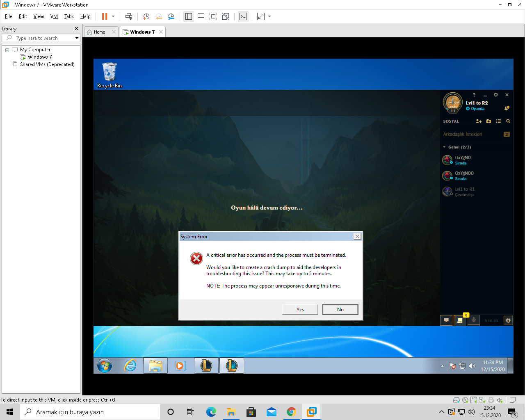Open library search filter dropdown
Image resolution: width=525 pixels, height=420 pixels.
[77, 38]
